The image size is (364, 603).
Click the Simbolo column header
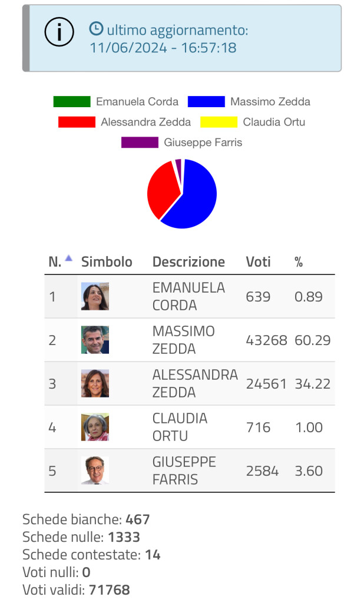[107, 262]
